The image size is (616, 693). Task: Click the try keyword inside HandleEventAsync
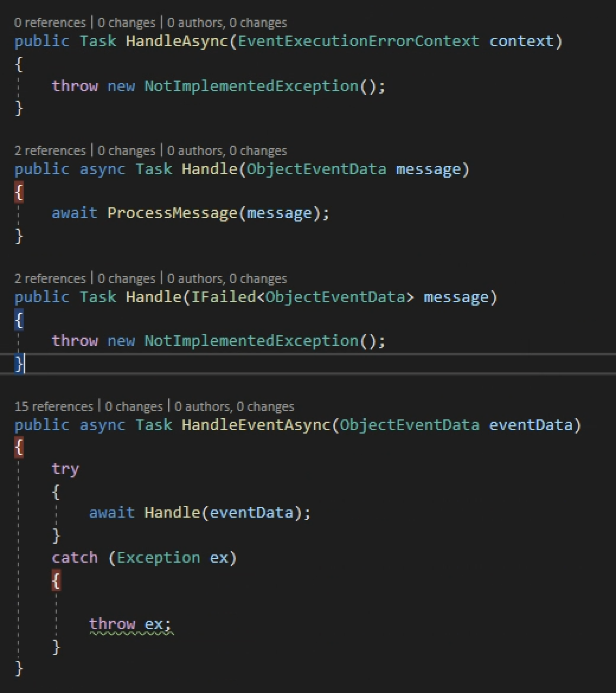point(65,469)
